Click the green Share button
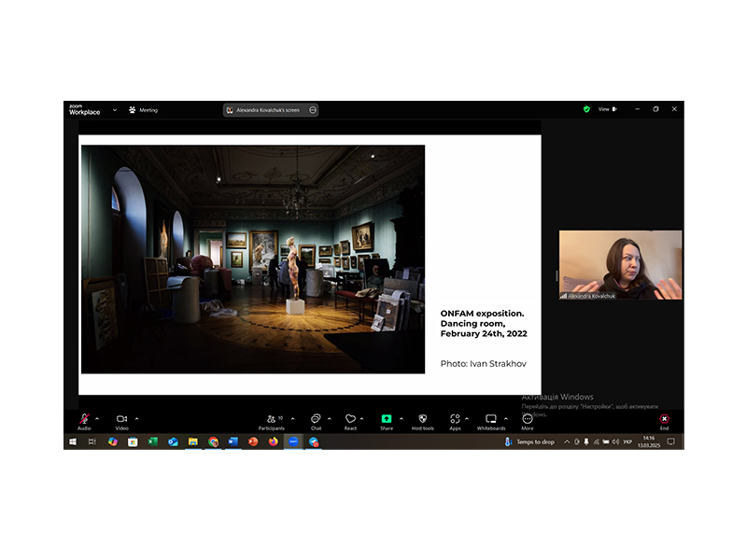Viewport: 747px width, 560px height. click(x=387, y=419)
